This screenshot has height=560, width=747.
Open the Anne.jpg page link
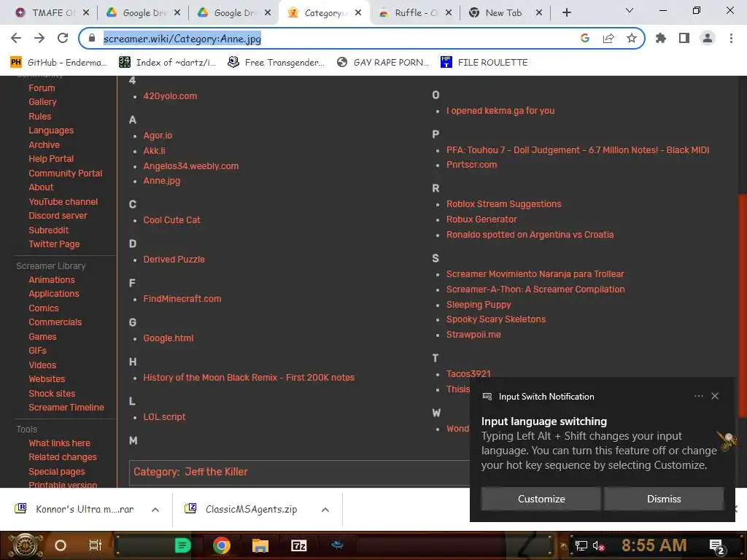(161, 181)
